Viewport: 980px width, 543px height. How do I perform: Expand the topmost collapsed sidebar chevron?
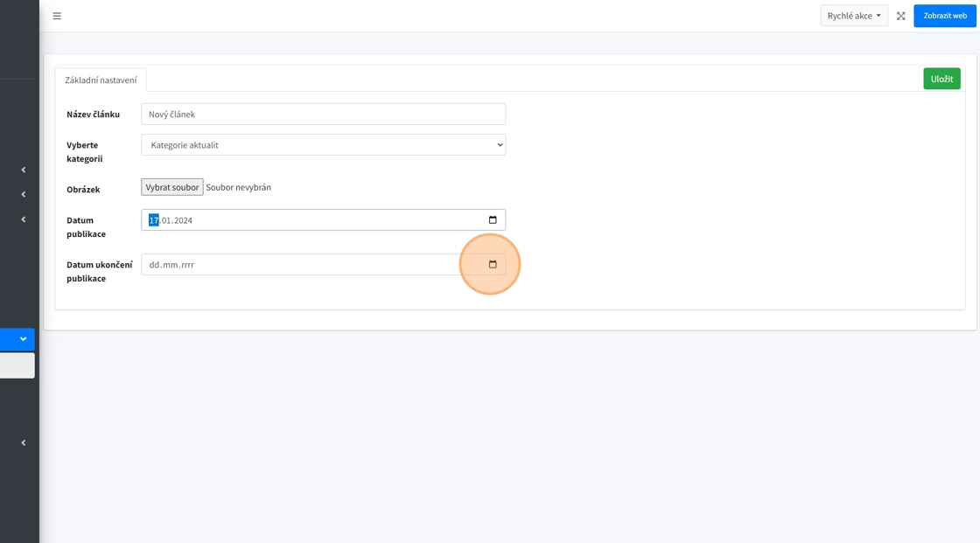coord(23,170)
